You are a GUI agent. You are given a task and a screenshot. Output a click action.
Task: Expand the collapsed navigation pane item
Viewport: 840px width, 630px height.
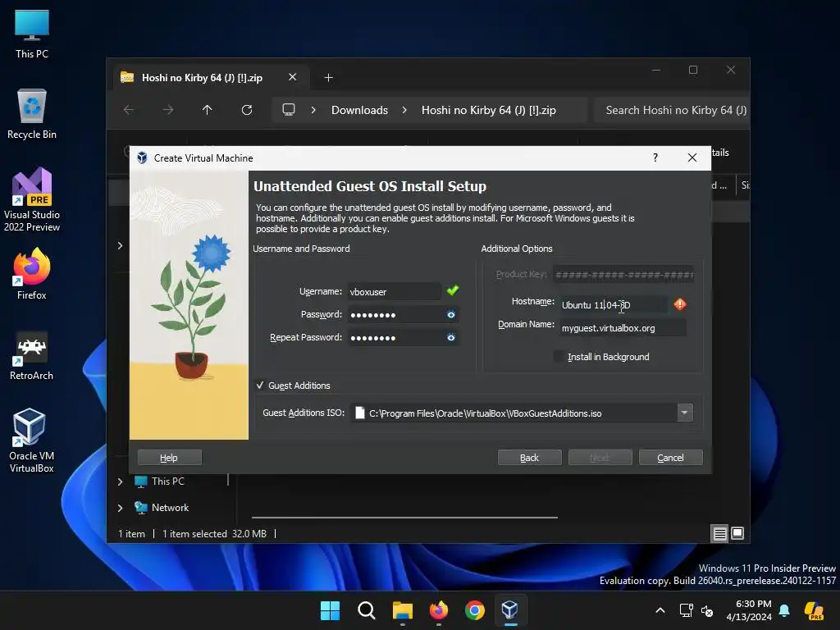(121, 245)
